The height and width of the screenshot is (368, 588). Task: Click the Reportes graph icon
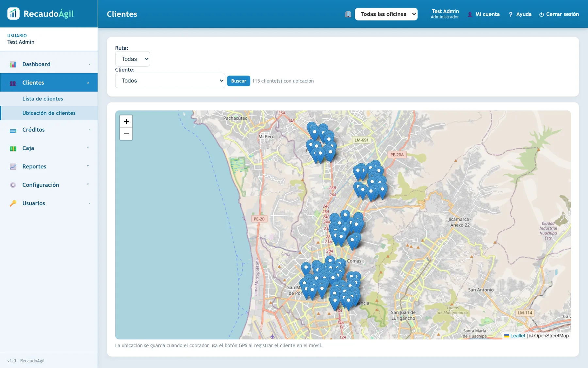coord(13,166)
